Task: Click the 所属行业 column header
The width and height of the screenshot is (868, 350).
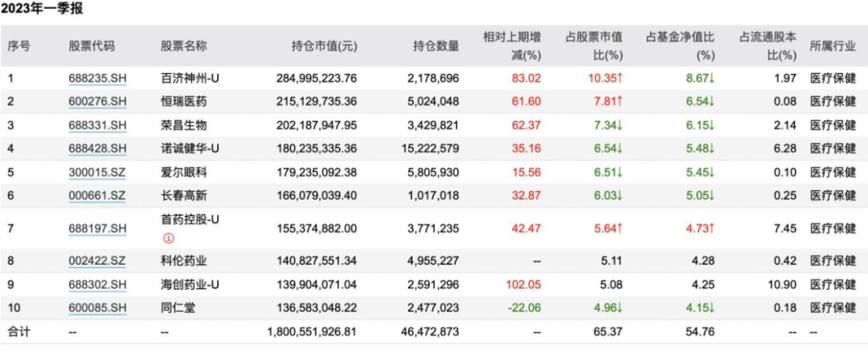Action: (x=833, y=47)
